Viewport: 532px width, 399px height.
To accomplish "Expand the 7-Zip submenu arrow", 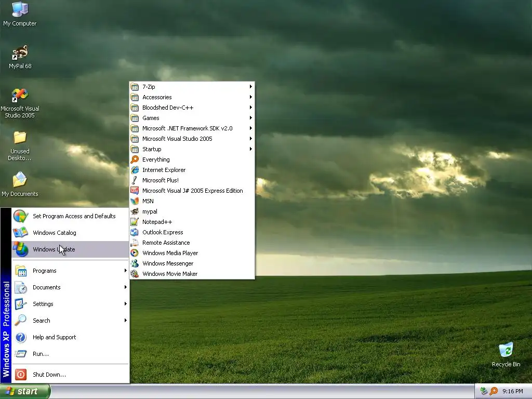I will [251, 87].
